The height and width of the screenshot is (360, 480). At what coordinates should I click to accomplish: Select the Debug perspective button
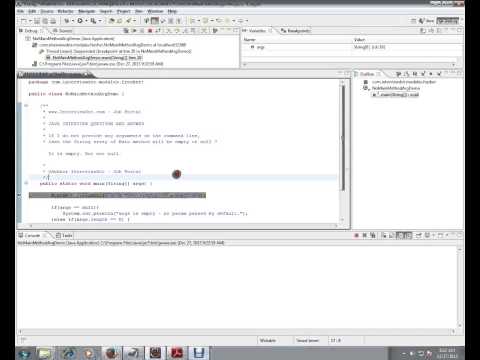448,21
